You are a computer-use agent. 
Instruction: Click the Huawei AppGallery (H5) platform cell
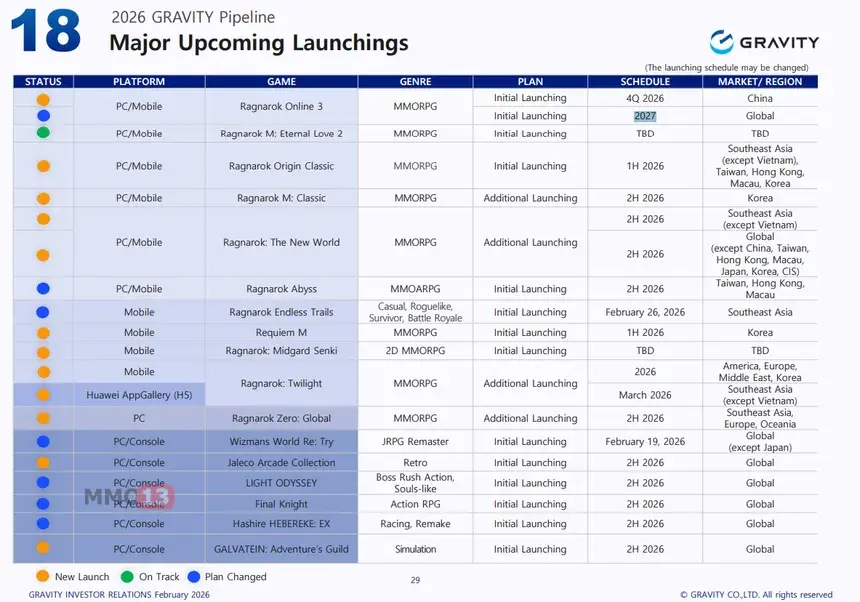tap(139, 395)
